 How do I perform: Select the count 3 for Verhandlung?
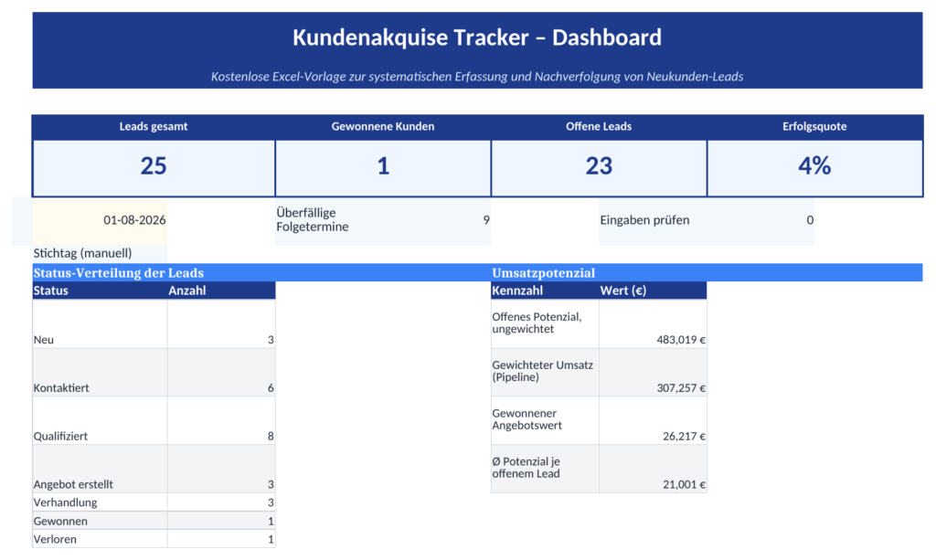[x=271, y=502]
